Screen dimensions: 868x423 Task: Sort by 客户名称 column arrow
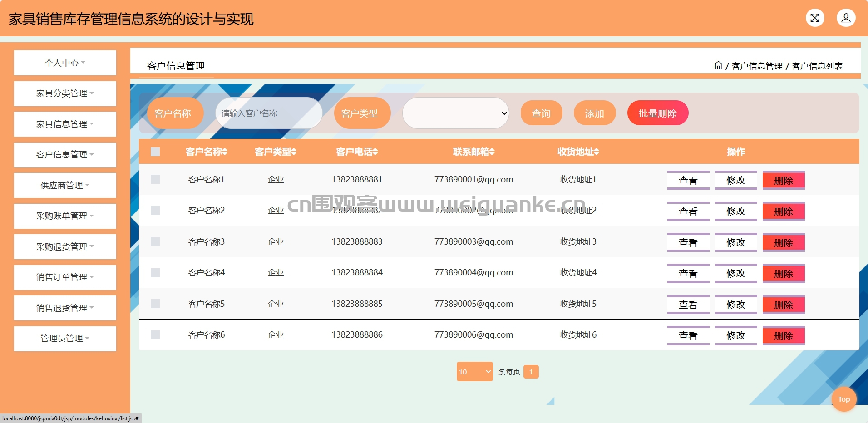(x=225, y=152)
